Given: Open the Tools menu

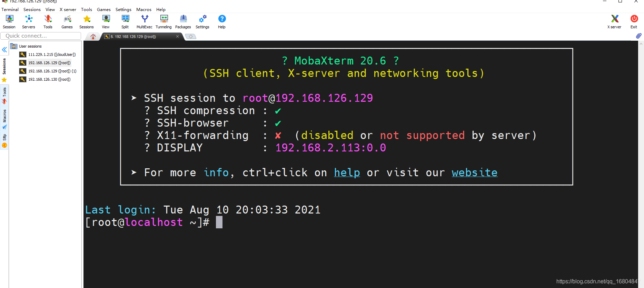Looking at the screenshot, I should coord(87,9).
